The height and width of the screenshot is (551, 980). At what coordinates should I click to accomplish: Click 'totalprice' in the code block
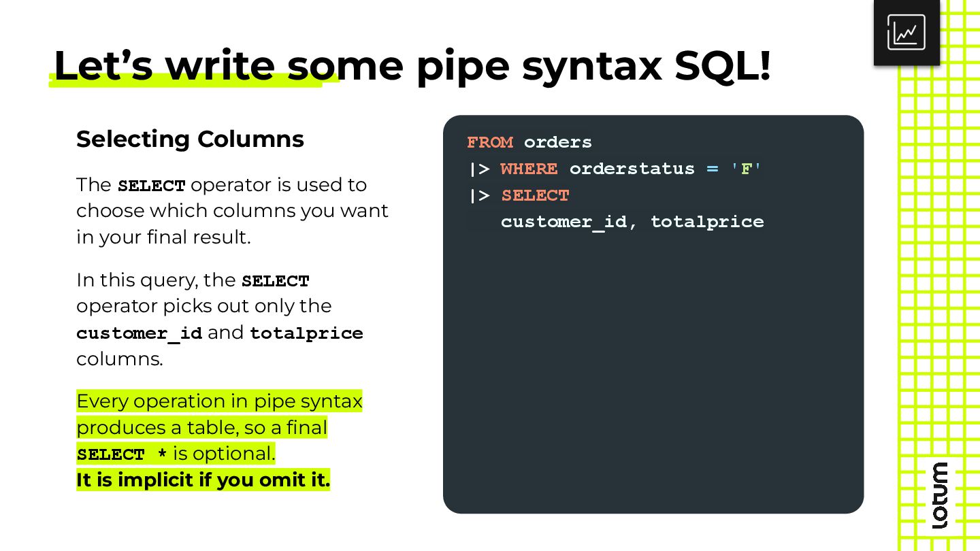click(x=707, y=222)
